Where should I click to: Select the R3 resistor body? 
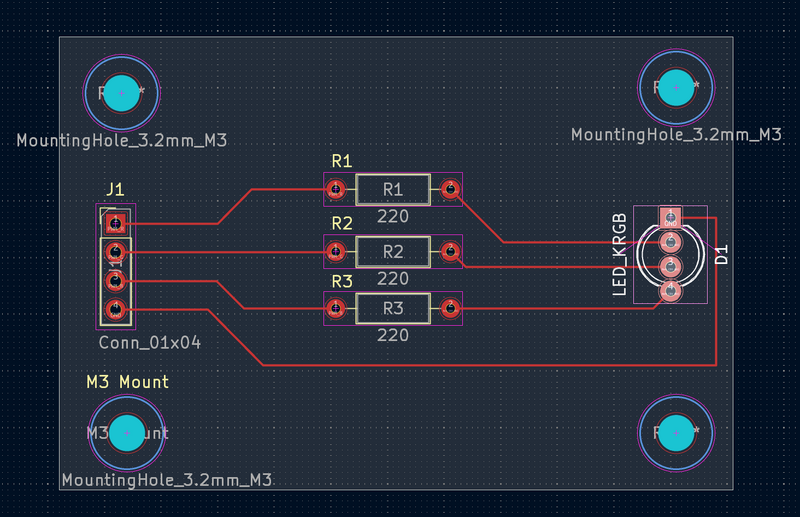click(393, 308)
